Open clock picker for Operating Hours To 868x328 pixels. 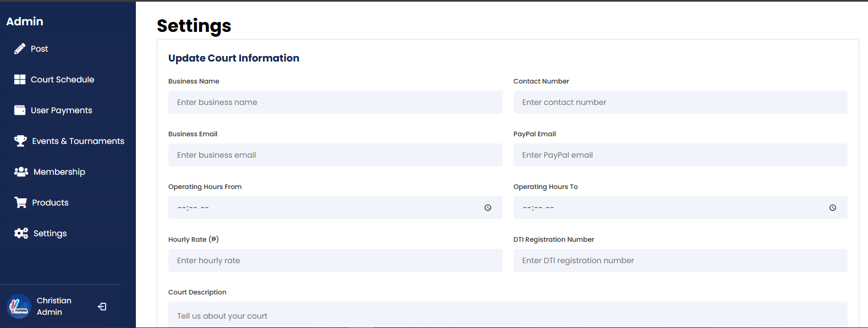click(x=833, y=208)
